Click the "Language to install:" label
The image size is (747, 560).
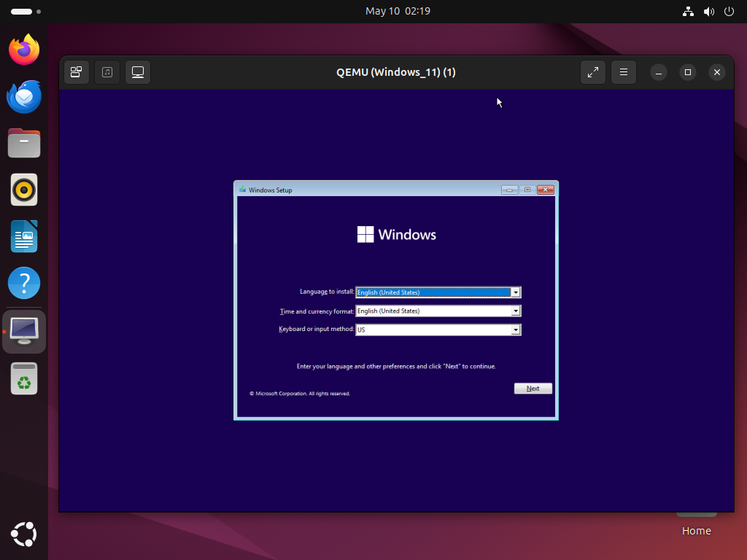327,292
